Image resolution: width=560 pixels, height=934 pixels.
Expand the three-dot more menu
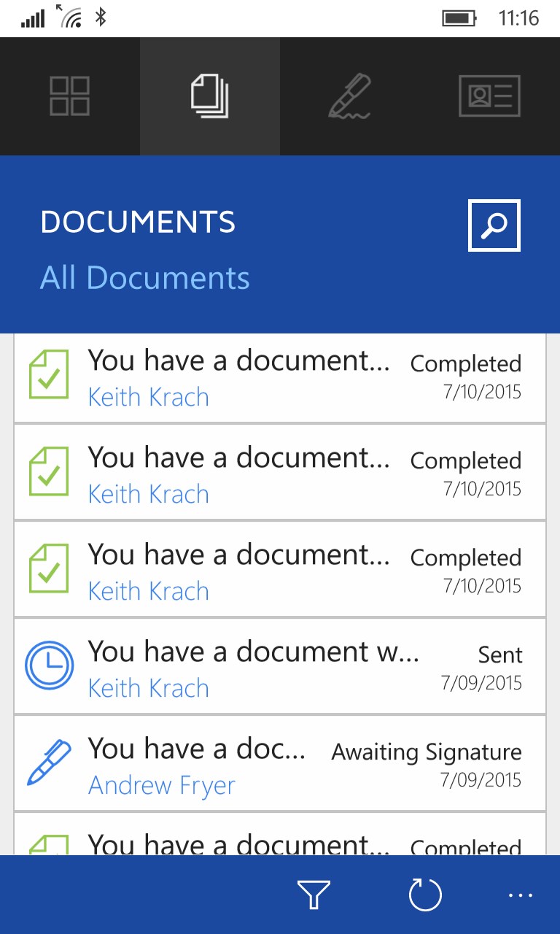(x=521, y=895)
